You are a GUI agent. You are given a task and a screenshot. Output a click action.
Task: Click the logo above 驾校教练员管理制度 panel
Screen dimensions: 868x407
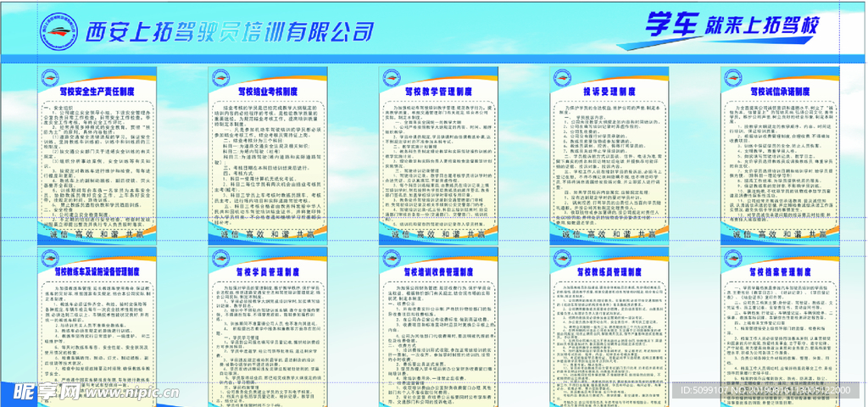coord(562,258)
